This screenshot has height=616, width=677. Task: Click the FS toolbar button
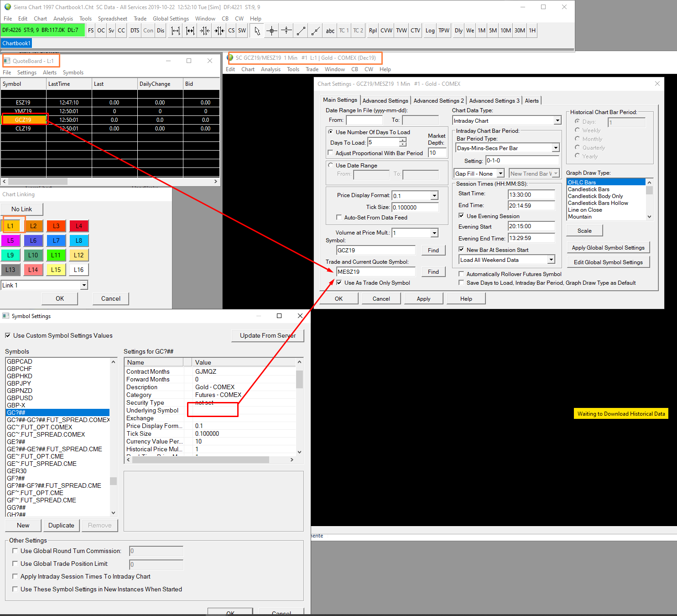[x=91, y=31]
